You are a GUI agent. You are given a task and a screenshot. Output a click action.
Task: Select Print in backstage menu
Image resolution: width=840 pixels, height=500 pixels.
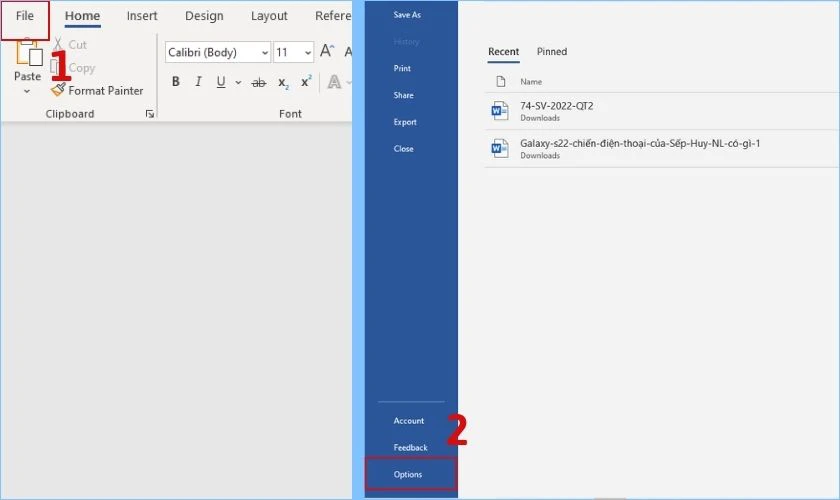coord(402,69)
